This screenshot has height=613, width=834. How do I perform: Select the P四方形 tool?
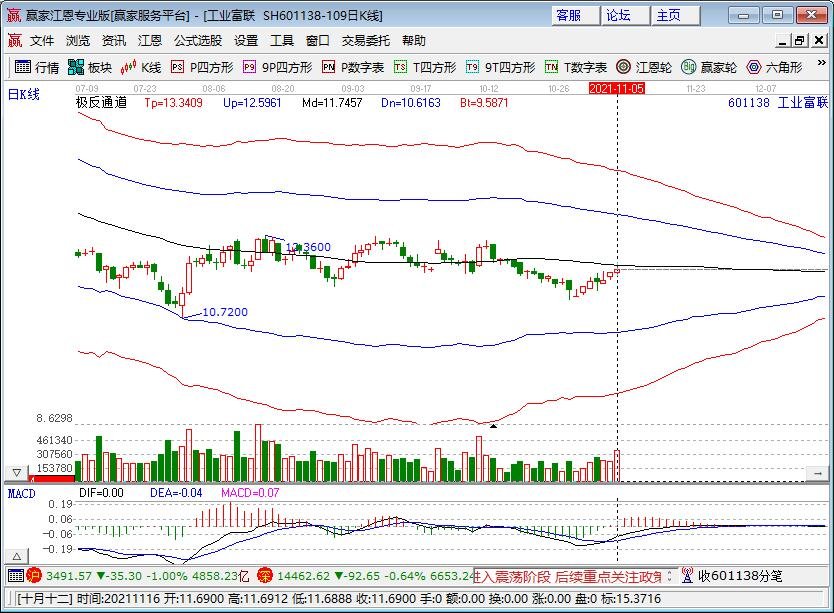click(201, 67)
